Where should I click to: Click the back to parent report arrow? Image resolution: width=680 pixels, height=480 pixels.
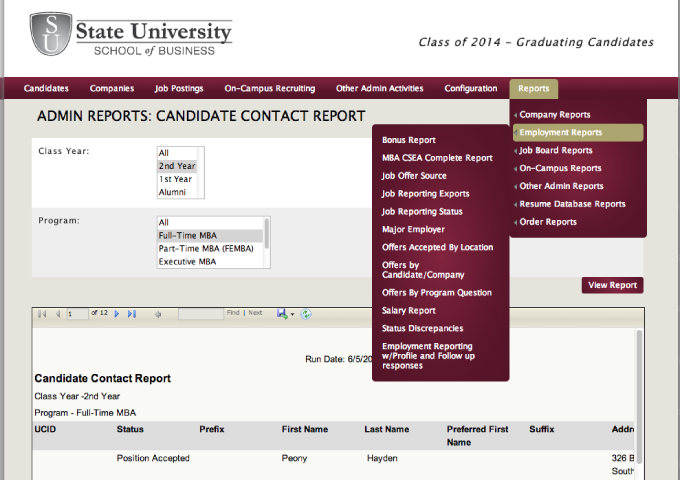coord(158,314)
